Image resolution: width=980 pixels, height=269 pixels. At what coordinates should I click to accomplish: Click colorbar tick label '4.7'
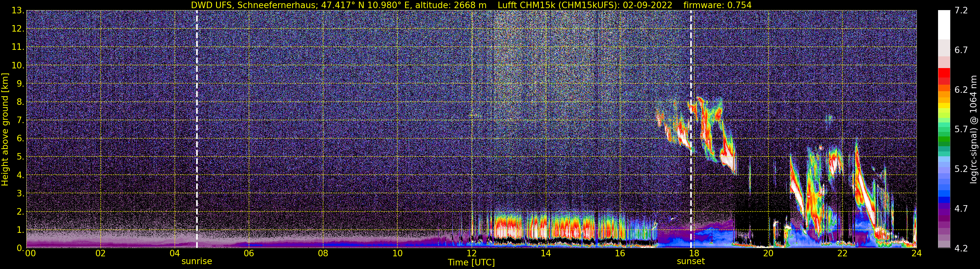[x=961, y=209]
